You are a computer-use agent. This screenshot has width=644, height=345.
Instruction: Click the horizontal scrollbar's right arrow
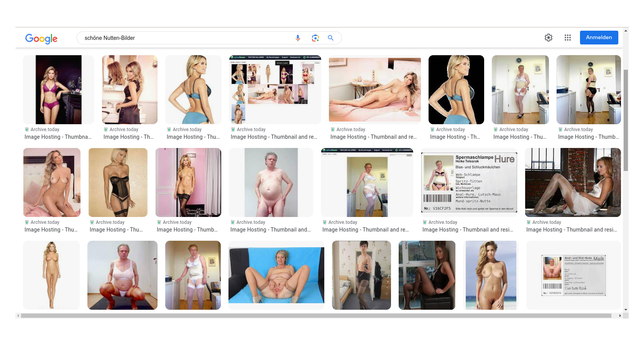coord(620,316)
